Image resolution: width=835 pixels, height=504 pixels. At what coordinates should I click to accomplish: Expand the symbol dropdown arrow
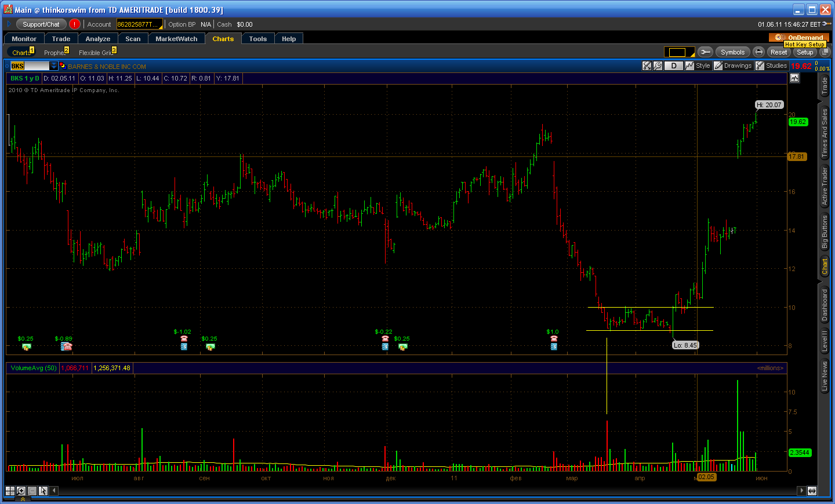tap(54, 66)
